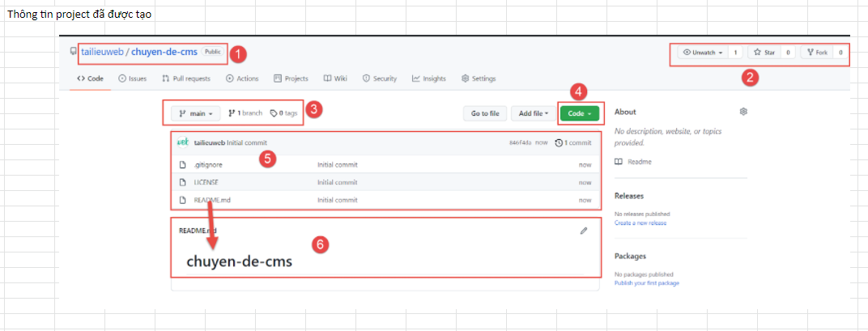Click the file icon beside README.md
Image resolution: width=868 pixels, height=331 pixels.
pos(182,200)
